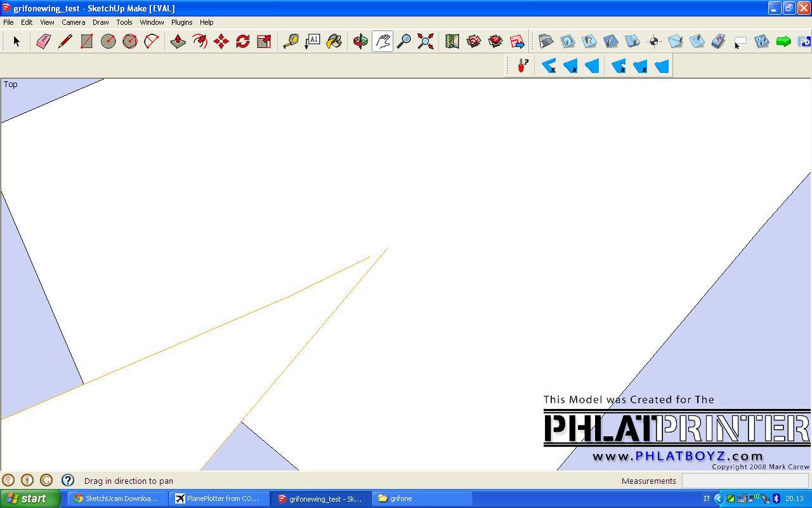Open the Camera menu
The image size is (812, 508).
[x=73, y=22]
